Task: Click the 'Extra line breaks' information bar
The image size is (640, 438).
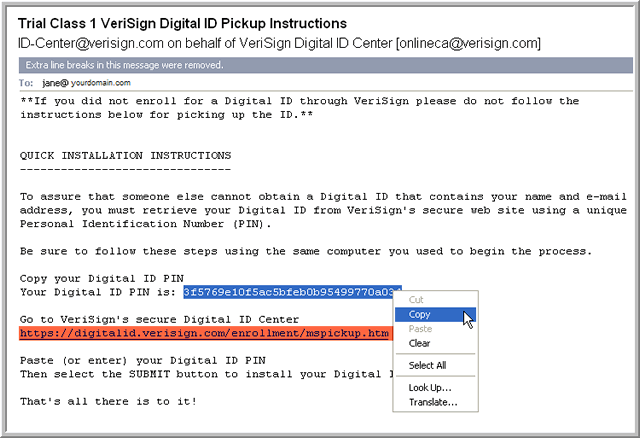Action: click(x=326, y=65)
